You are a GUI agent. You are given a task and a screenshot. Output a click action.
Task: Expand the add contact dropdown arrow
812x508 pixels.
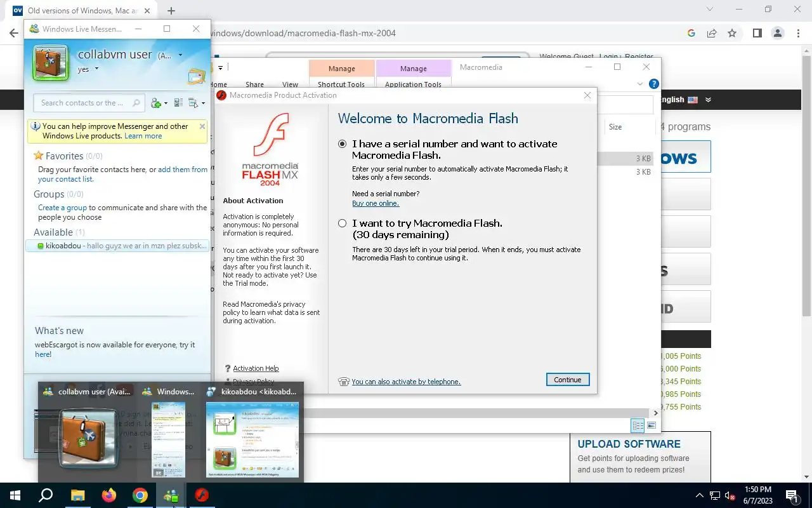click(x=166, y=104)
